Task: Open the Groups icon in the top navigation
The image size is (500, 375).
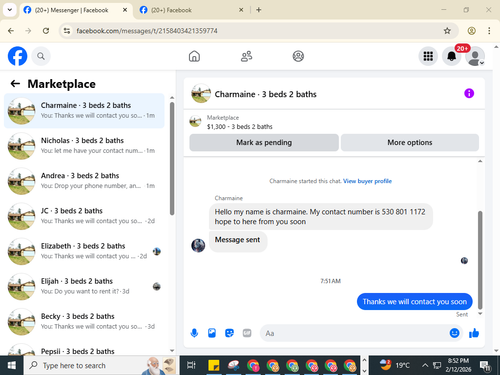Action: click(x=298, y=56)
